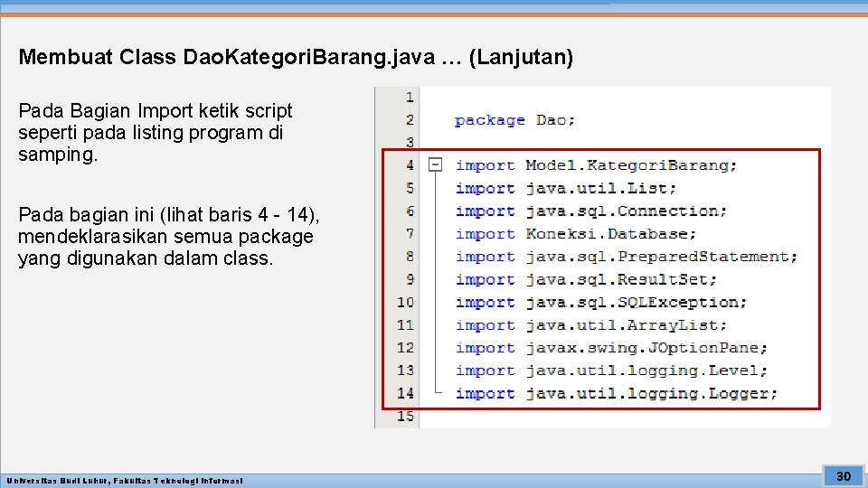868x488 pixels.
Task: Click line number 2 in gutter
Action: (409, 120)
